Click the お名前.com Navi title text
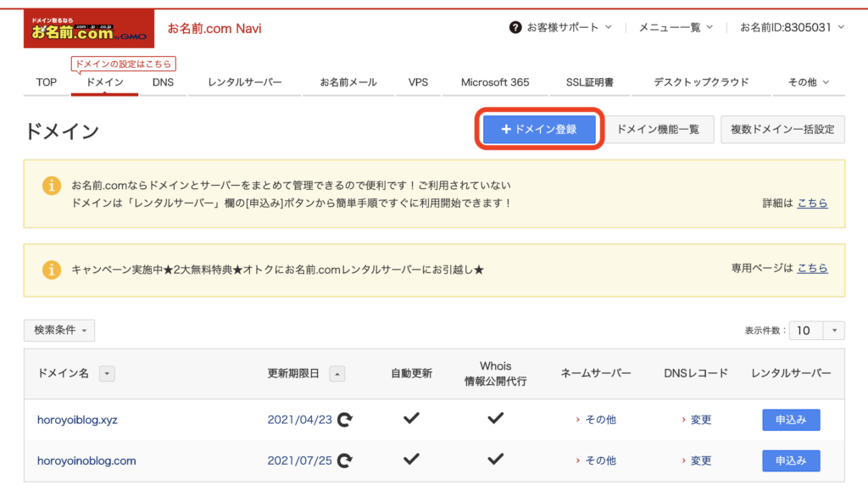Screen dimensions: 868x491 coord(214,28)
